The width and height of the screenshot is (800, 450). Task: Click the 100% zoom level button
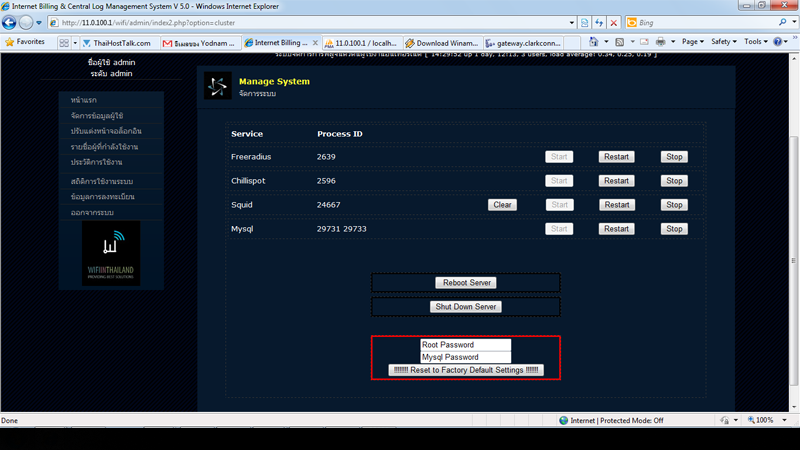pos(760,420)
